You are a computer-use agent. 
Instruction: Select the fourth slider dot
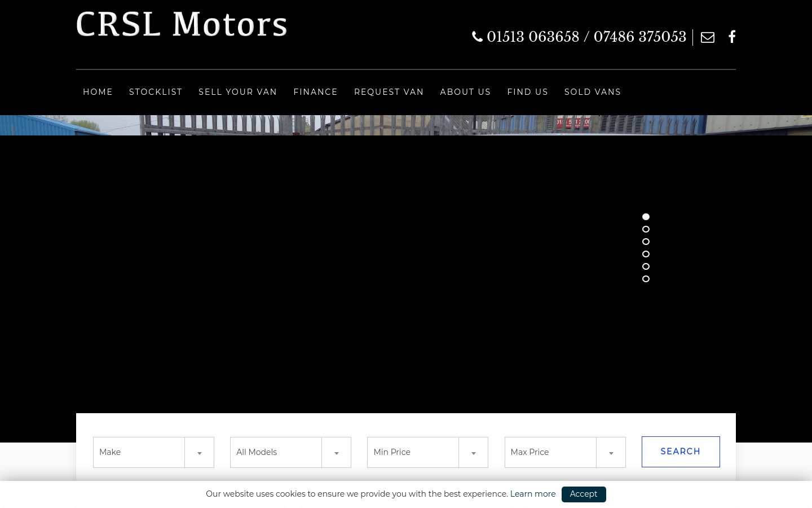(x=646, y=254)
